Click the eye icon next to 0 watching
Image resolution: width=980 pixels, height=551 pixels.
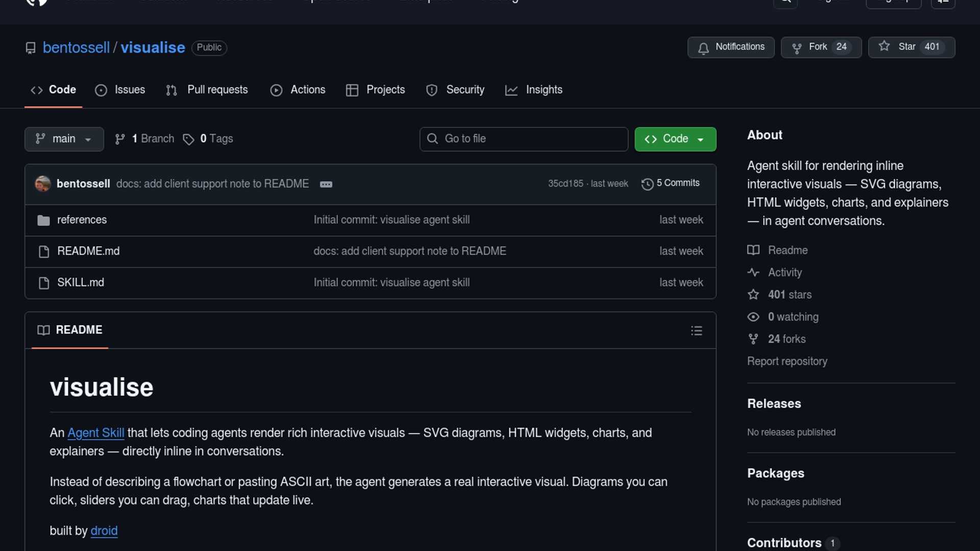point(753,317)
